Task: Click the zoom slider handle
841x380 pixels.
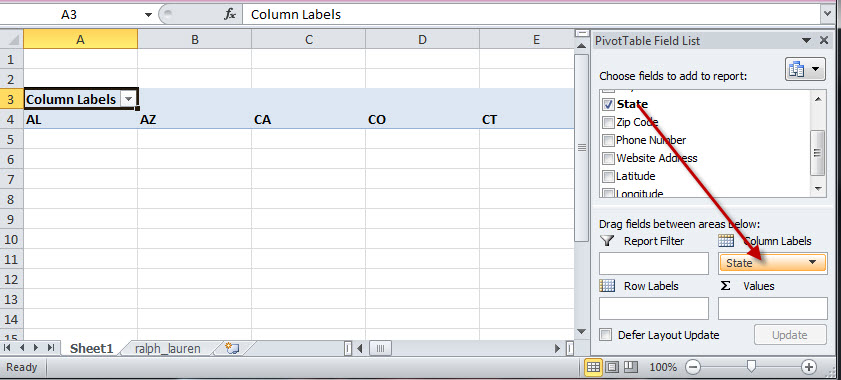Action: coord(751,367)
